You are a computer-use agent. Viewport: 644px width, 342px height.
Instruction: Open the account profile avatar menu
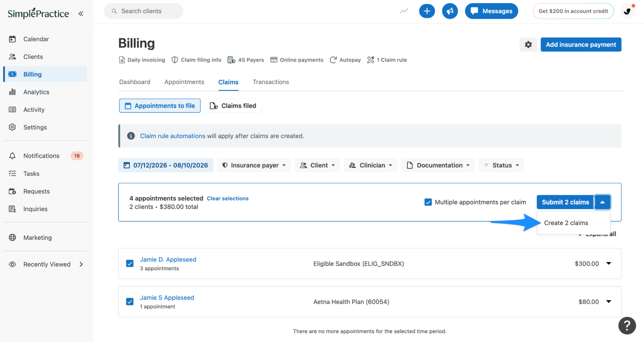(627, 11)
